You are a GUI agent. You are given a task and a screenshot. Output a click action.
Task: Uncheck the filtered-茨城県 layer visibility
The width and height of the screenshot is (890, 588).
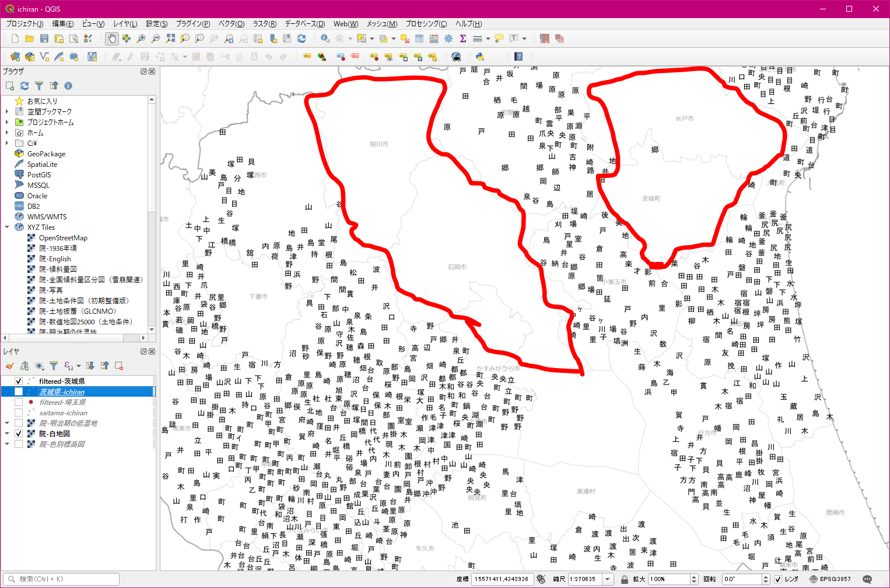(x=19, y=381)
